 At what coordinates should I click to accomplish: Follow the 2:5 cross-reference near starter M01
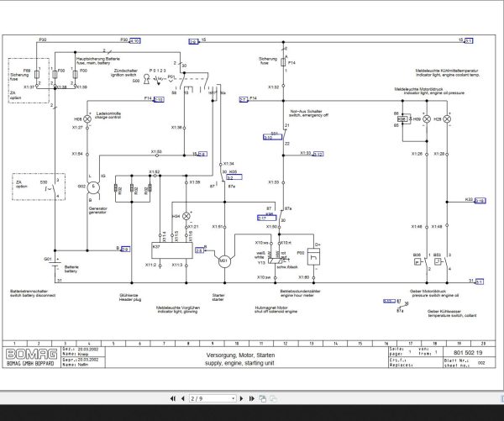199,250
